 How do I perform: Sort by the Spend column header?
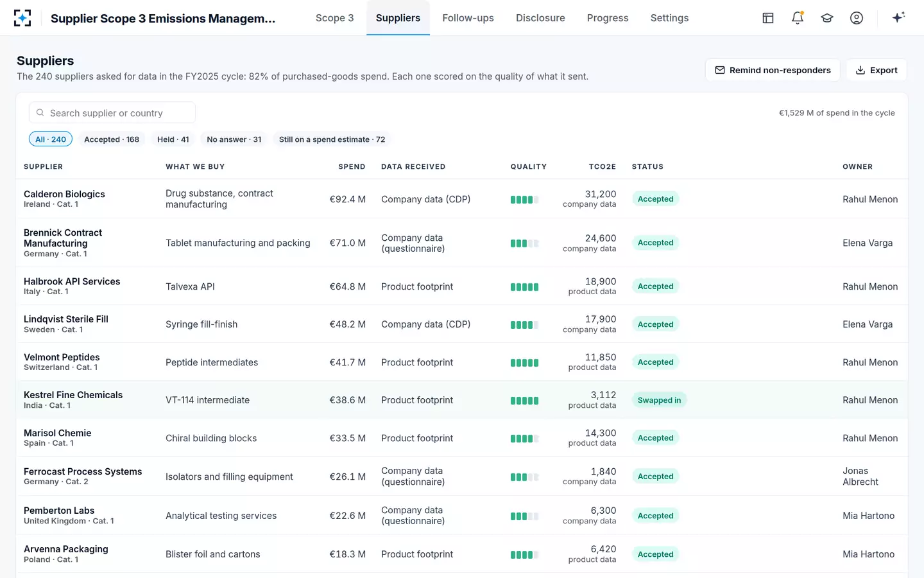[x=352, y=166]
